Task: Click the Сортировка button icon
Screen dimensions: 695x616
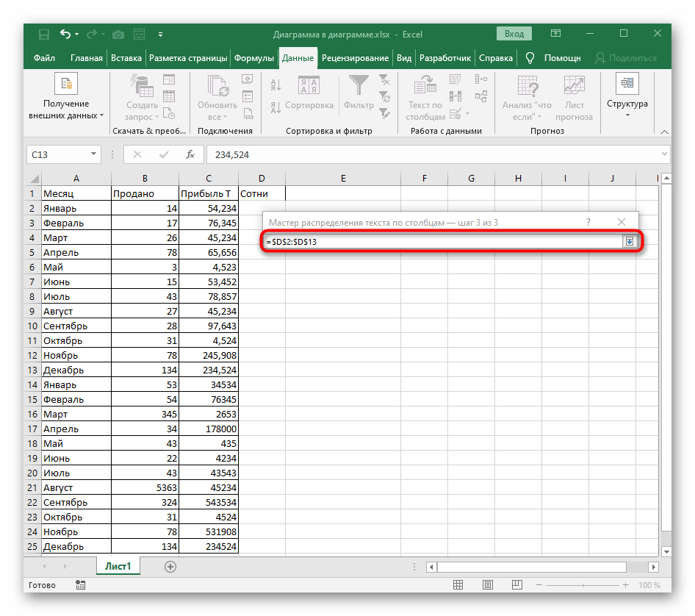Action: tap(309, 85)
